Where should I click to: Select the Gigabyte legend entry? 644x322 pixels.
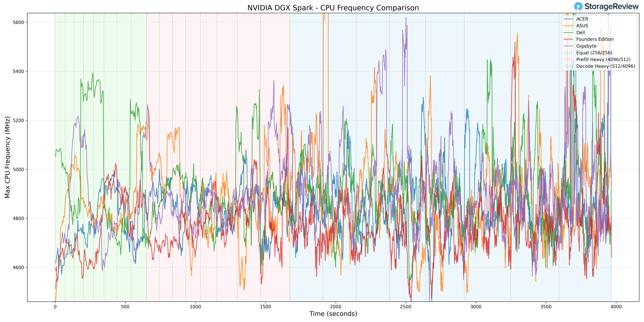pyautogui.click(x=586, y=46)
